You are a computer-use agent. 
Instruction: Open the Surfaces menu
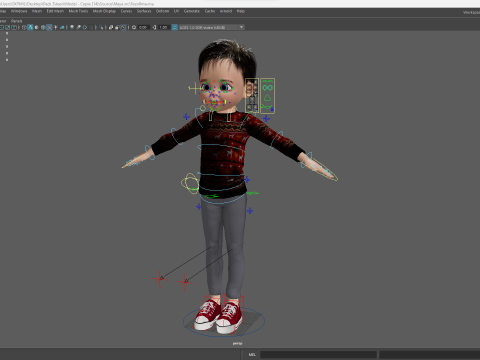tap(144, 11)
